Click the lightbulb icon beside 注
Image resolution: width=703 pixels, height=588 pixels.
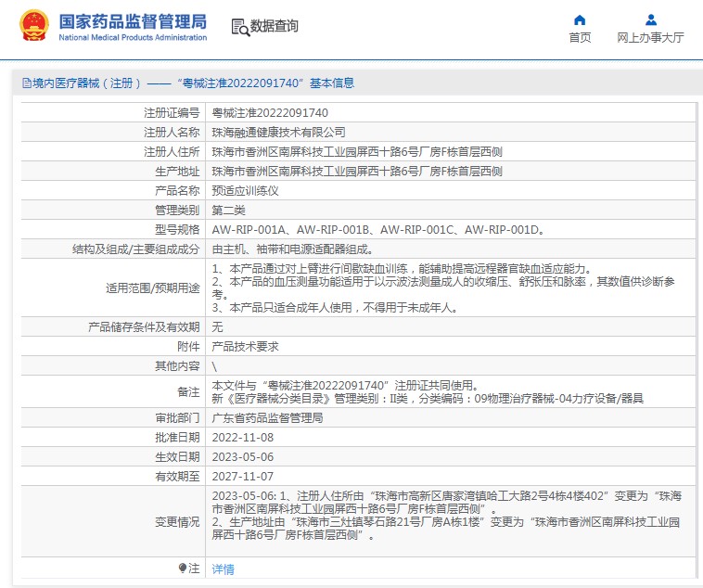[182, 569]
